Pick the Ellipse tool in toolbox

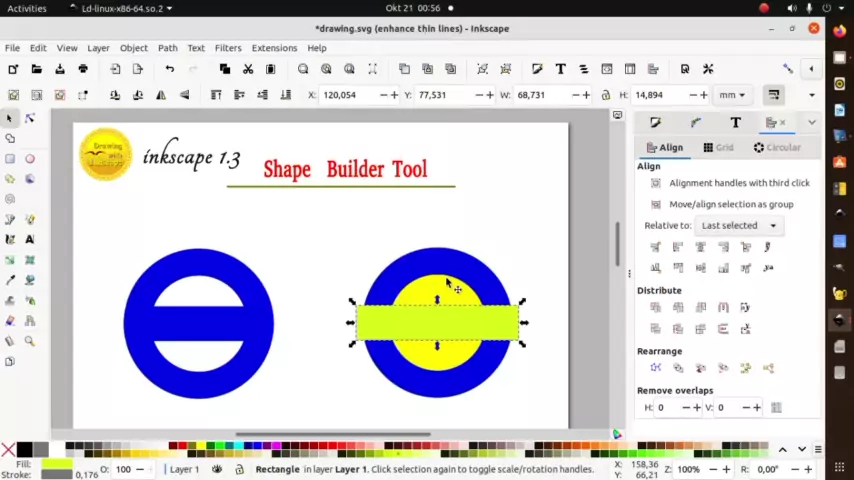click(30, 159)
